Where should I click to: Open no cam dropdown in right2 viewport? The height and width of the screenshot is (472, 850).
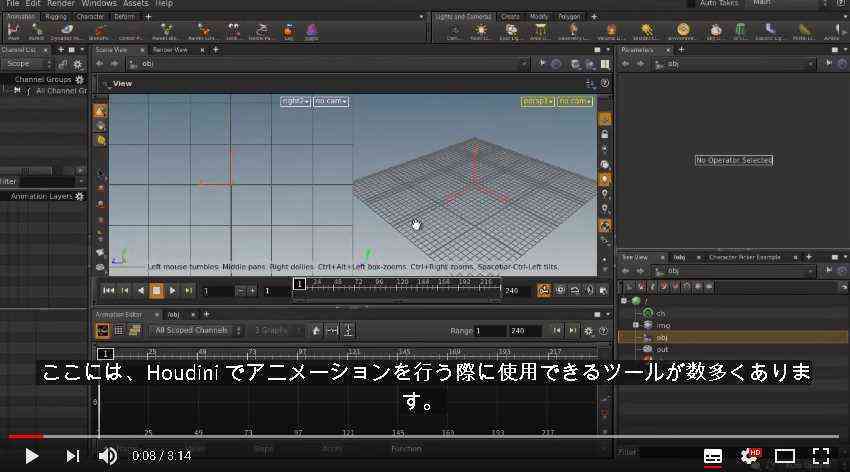[x=331, y=101]
